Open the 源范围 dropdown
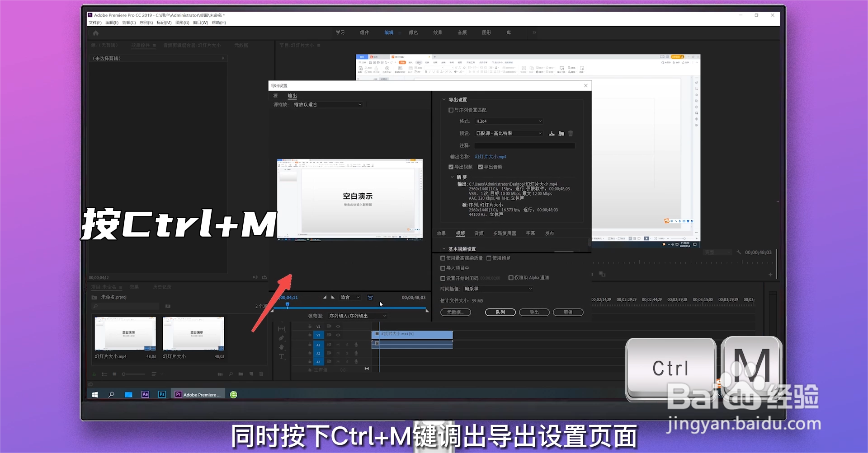The width and height of the screenshot is (868, 453). 357,316
